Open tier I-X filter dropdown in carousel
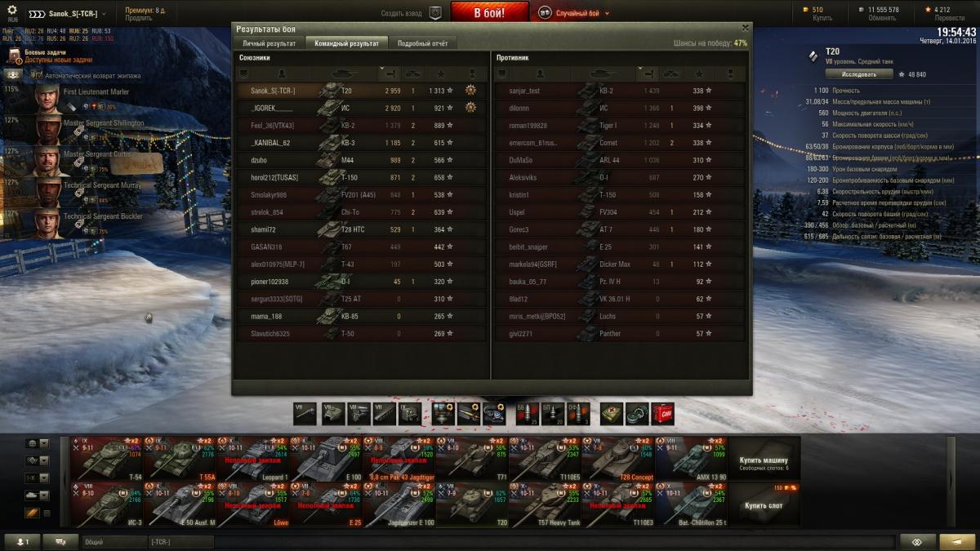Screen dimensions: 980x551 pyautogui.click(x=38, y=478)
